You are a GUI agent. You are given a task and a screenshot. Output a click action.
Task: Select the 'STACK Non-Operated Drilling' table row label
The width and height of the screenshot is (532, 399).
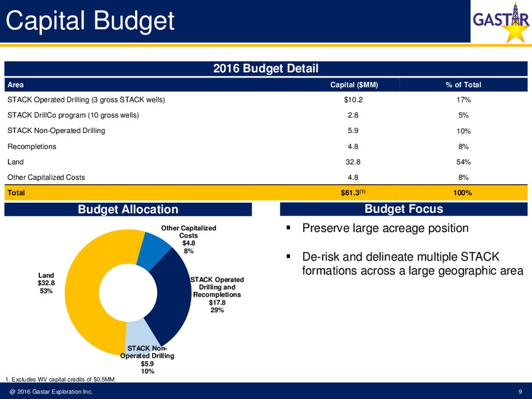tap(57, 130)
